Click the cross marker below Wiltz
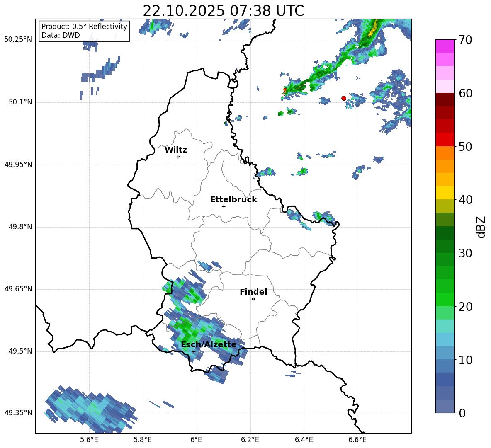The image size is (491, 448). click(178, 157)
